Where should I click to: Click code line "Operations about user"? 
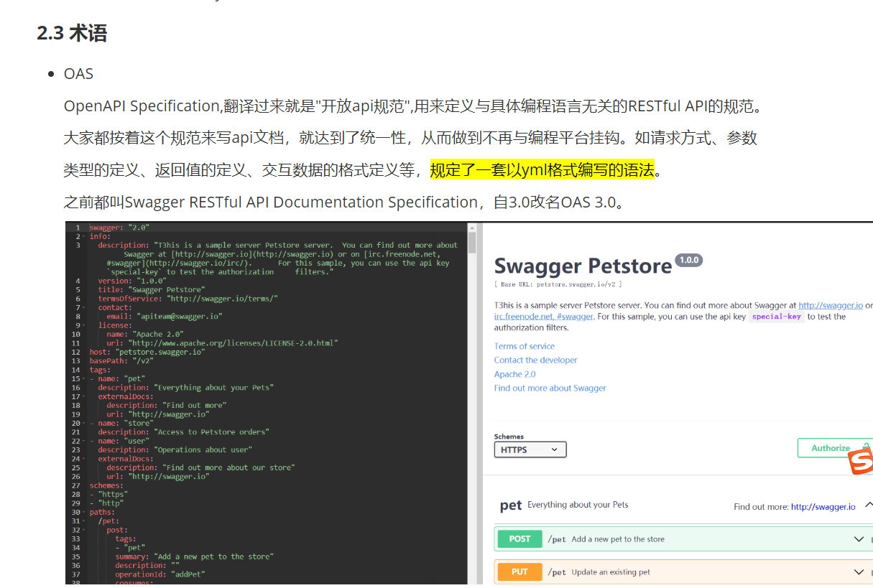pyautogui.click(x=175, y=450)
